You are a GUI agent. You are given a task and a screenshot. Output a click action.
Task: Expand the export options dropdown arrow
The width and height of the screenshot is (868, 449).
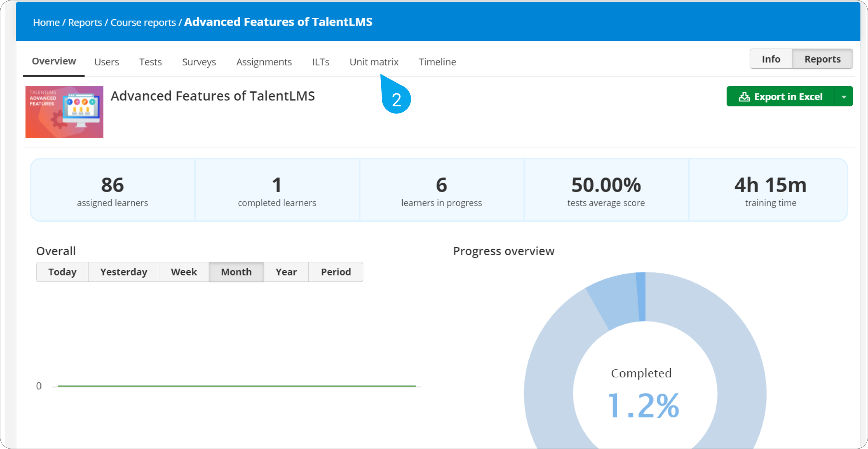(844, 97)
